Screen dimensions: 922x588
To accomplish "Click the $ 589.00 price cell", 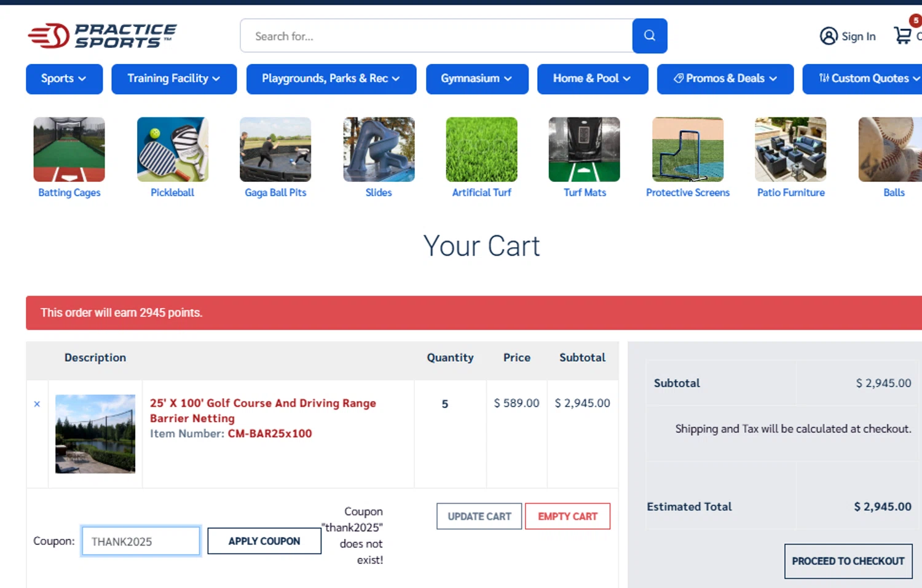I will pyautogui.click(x=516, y=403).
